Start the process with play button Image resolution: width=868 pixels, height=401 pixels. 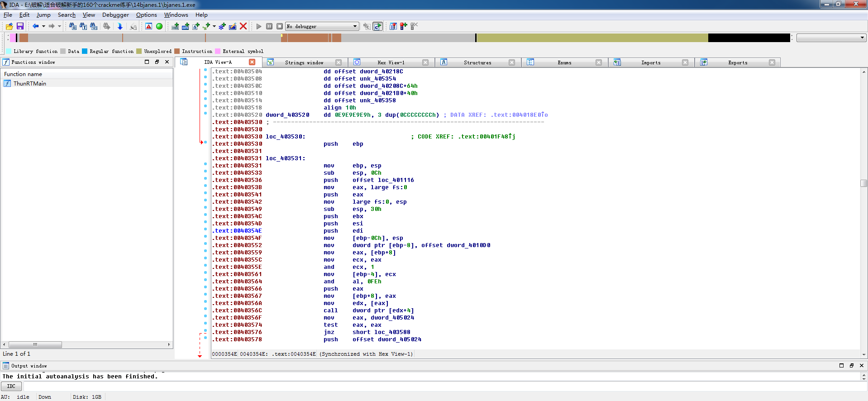pyautogui.click(x=259, y=26)
